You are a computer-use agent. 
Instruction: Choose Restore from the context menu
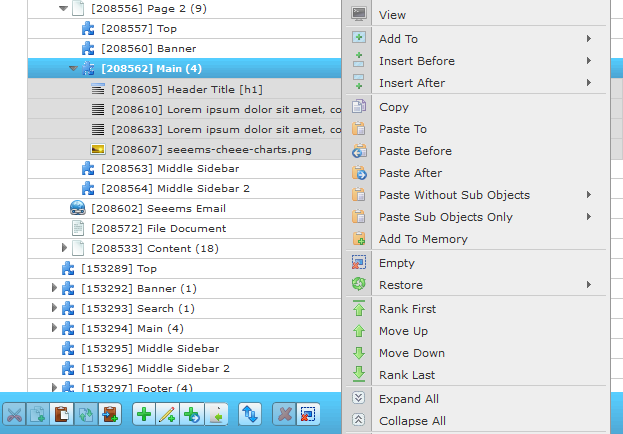click(477, 285)
